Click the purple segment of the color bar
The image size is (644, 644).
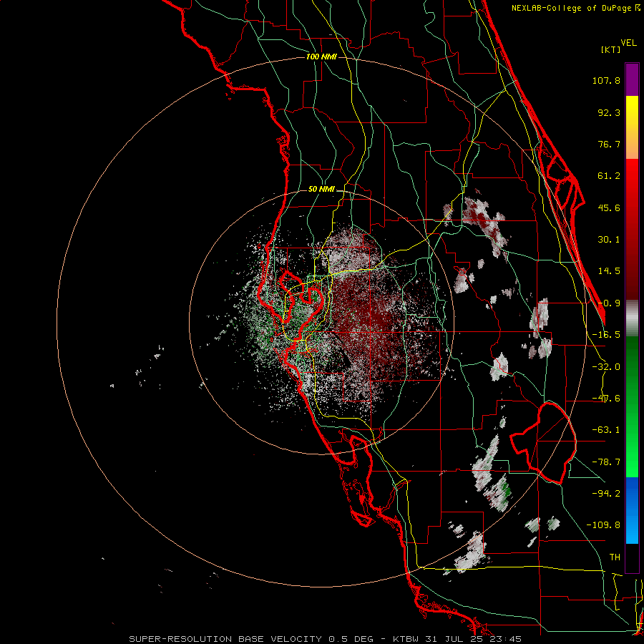[x=632, y=79]
